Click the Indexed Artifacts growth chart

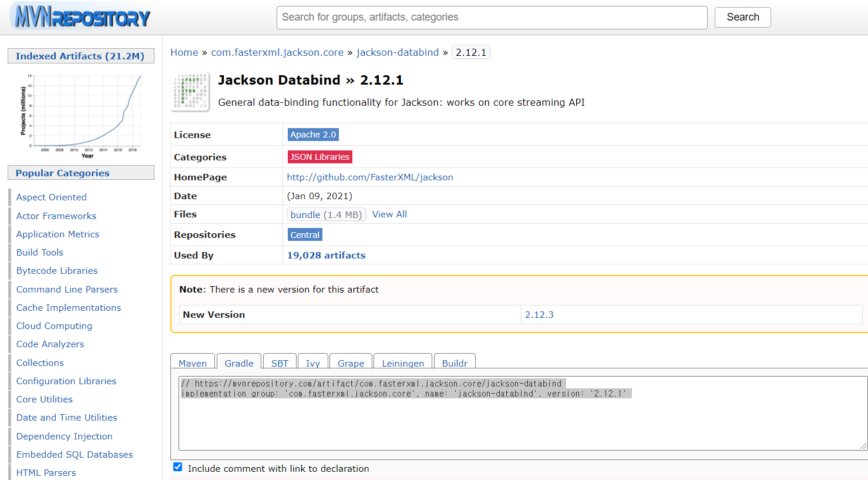pyautogui.click(x=81, y=115)
